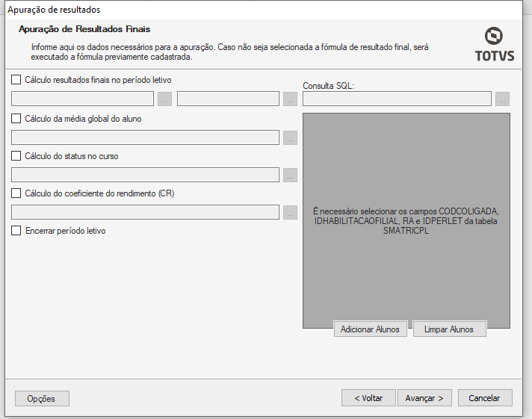Tick Cálculo do coeficiente do rendimento (CR)
Viewport: 532px width, 419px height.
pos(16,193)
